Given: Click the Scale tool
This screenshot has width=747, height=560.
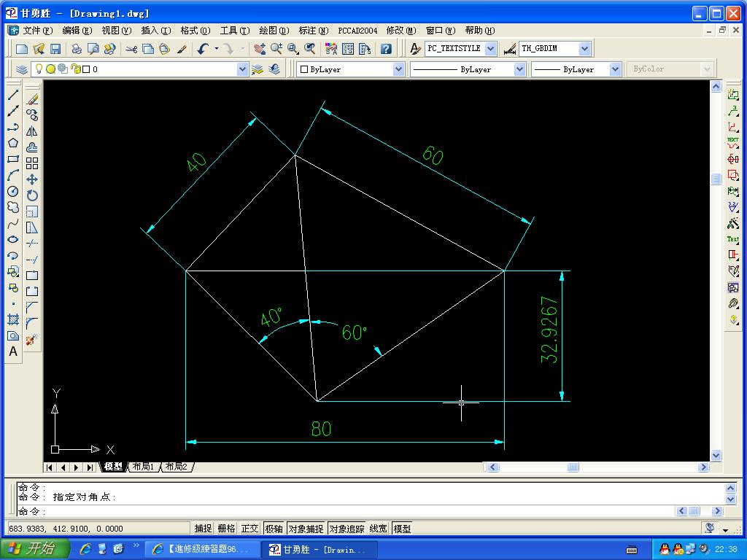Looking at the screenshot, I should point(32,211).
